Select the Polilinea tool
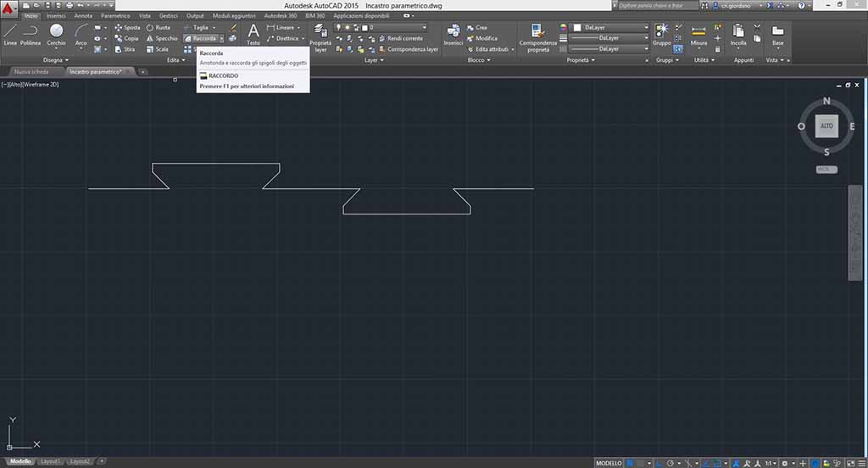868x468 pixels. 31,35
